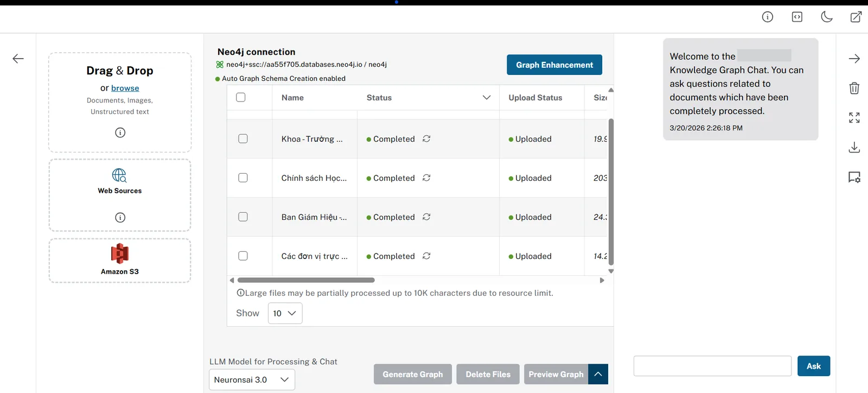This screenshot has height=393, width=868.
Task: Check the Ban Giám Hiệu row checkbox
Action: 243,217
